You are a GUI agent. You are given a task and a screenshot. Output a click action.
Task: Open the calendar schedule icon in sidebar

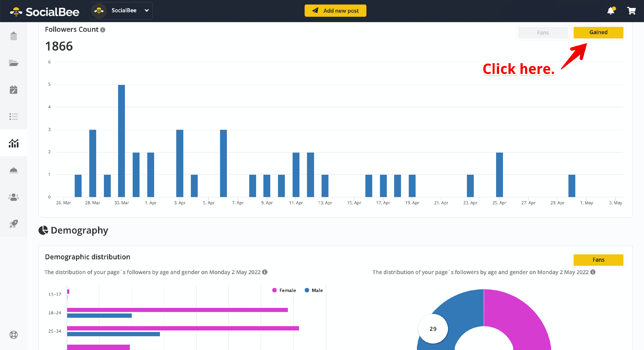pos(14,90)
